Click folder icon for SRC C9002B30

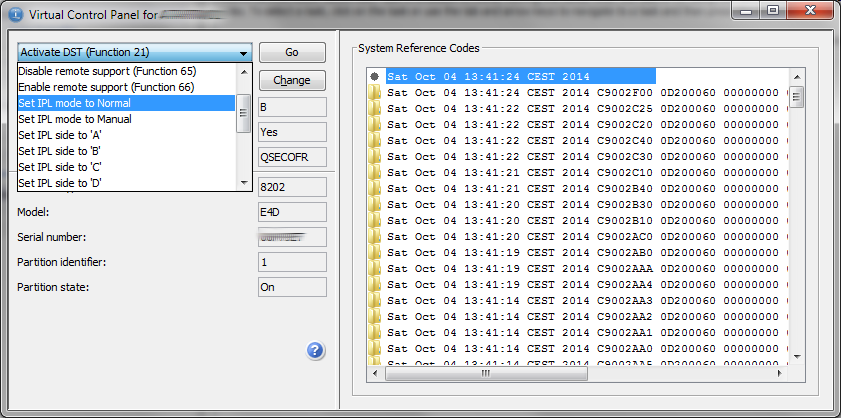[374, 204]
